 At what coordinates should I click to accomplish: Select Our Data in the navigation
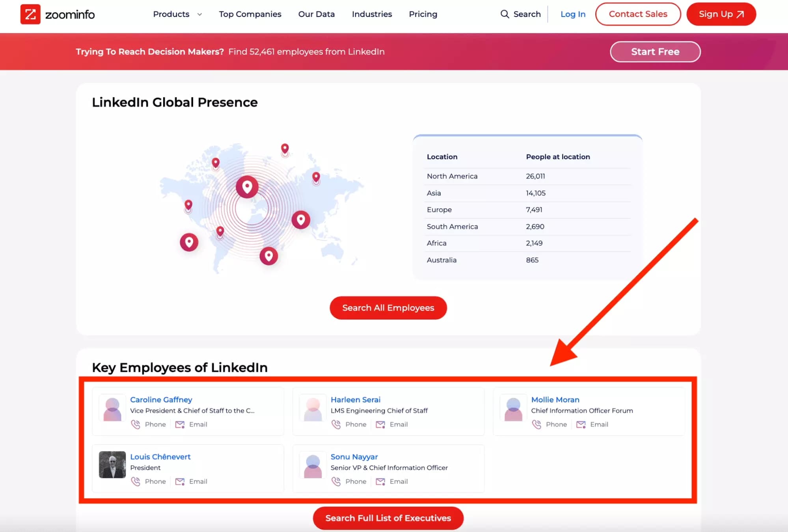[x=316, y=14]
